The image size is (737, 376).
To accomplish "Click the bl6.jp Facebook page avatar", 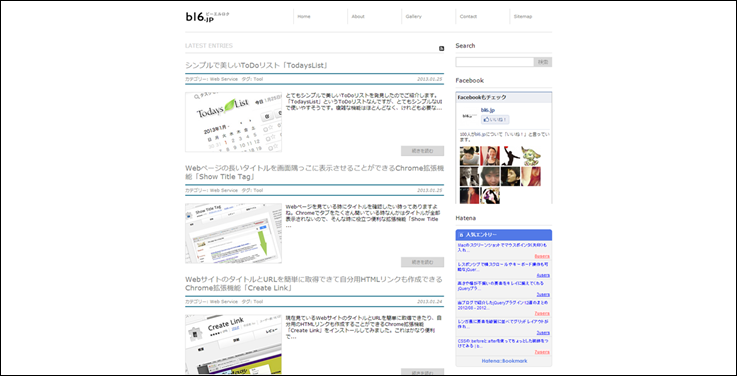I will (469, 115).
